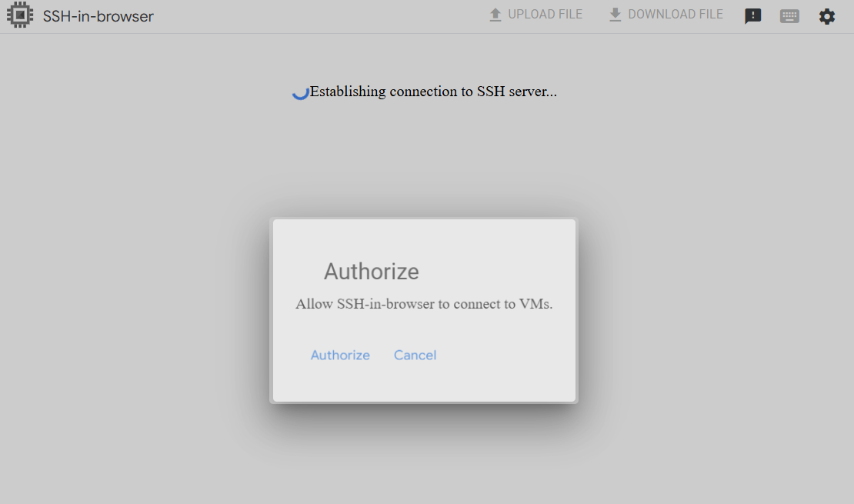Open the send feedback speech bubble icon
Image resolution: width=854 pixels, height=504 pixels.
(752, 16)
